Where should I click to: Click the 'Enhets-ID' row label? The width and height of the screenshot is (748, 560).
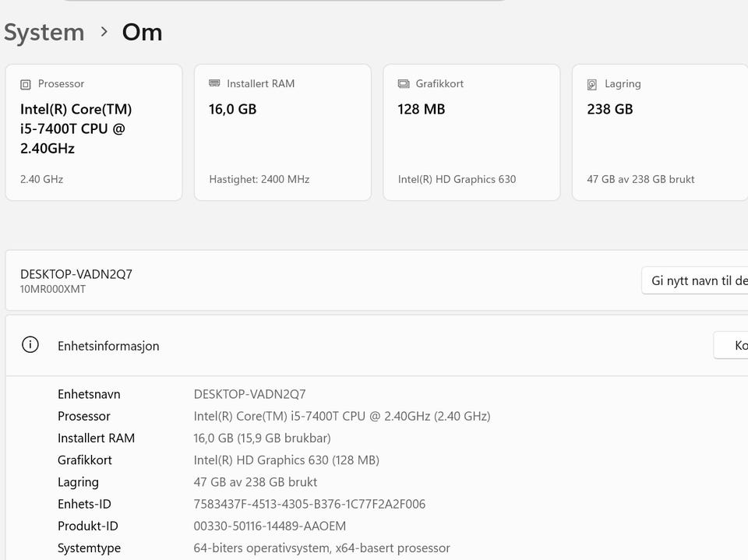pyautogui.click(x=84, y=504)
